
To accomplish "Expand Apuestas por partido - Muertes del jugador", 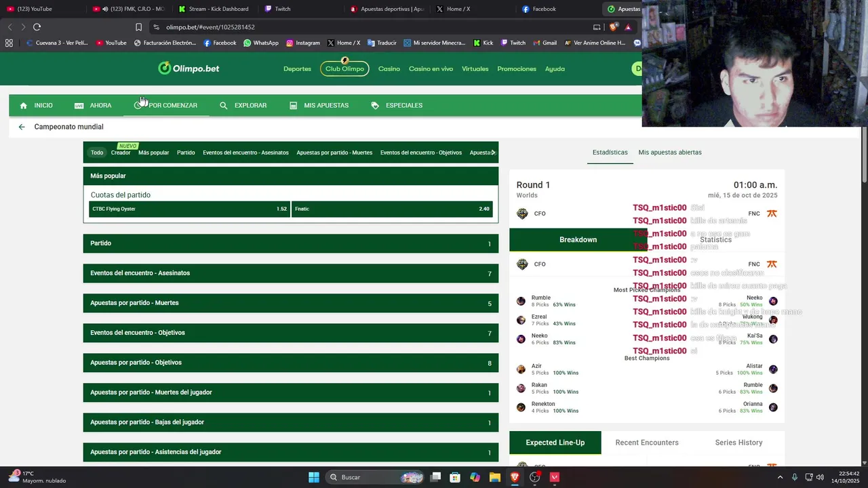I will tap(291, 392).
